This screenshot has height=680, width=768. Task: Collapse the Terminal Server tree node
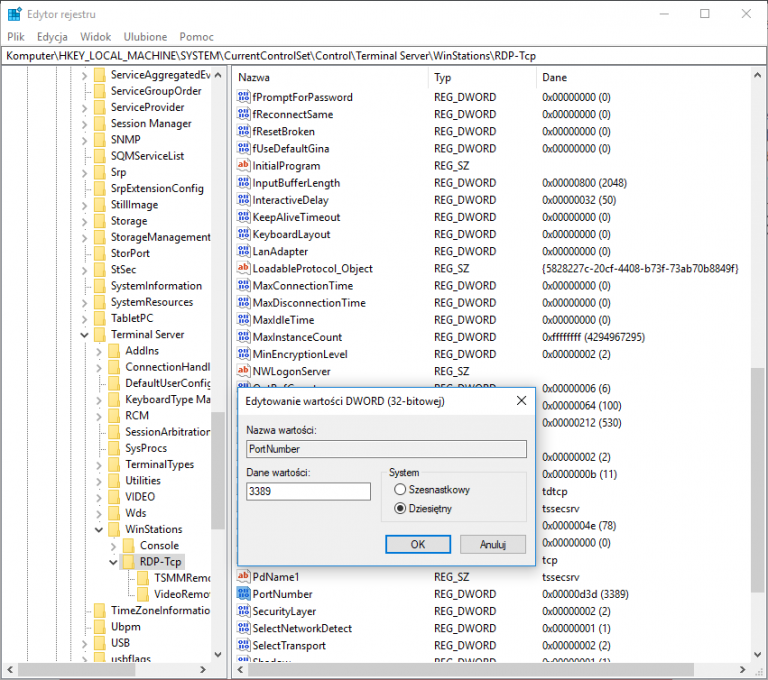click(84, 335)
